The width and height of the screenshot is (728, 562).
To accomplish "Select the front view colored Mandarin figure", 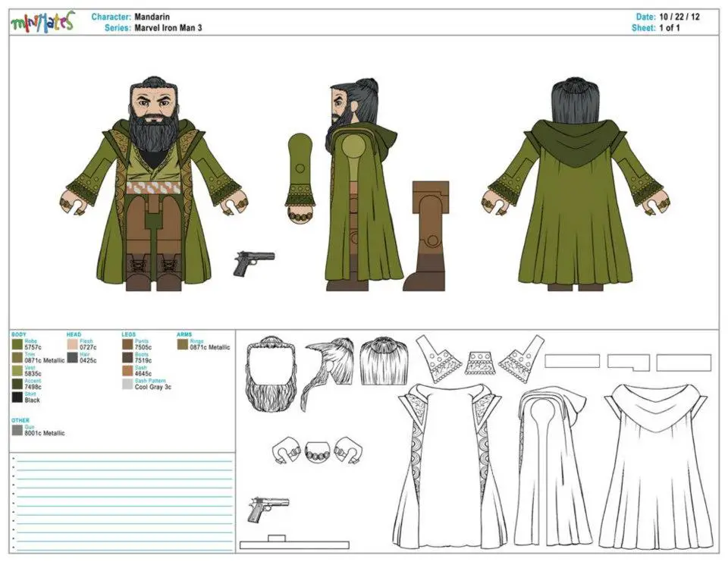I will (x=152, y=184).
